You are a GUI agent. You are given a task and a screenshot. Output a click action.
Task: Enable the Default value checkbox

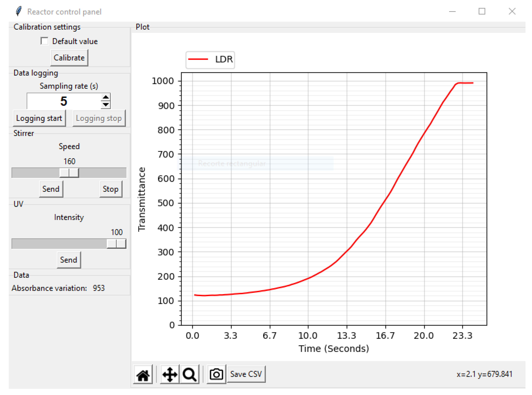coord(44,41)
